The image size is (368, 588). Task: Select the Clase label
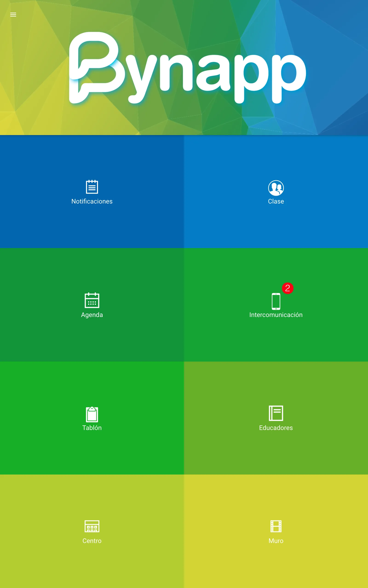276,201
